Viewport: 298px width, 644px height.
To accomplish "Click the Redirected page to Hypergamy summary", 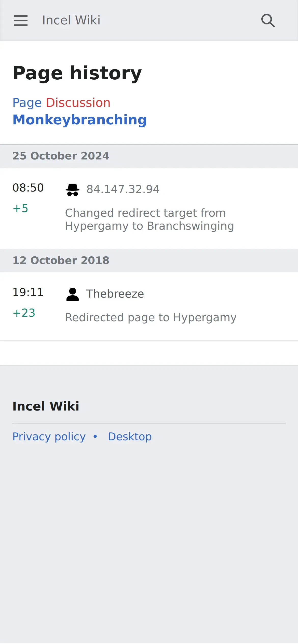I will [x=151, y=318].
